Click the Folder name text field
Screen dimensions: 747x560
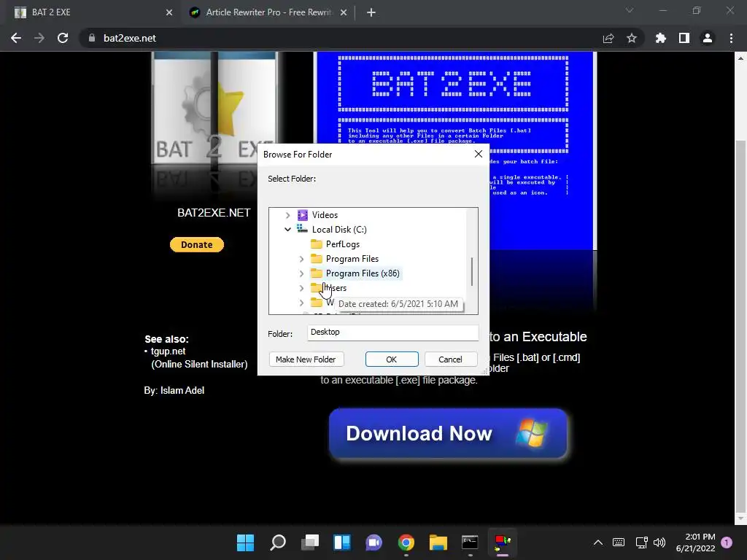392,332
